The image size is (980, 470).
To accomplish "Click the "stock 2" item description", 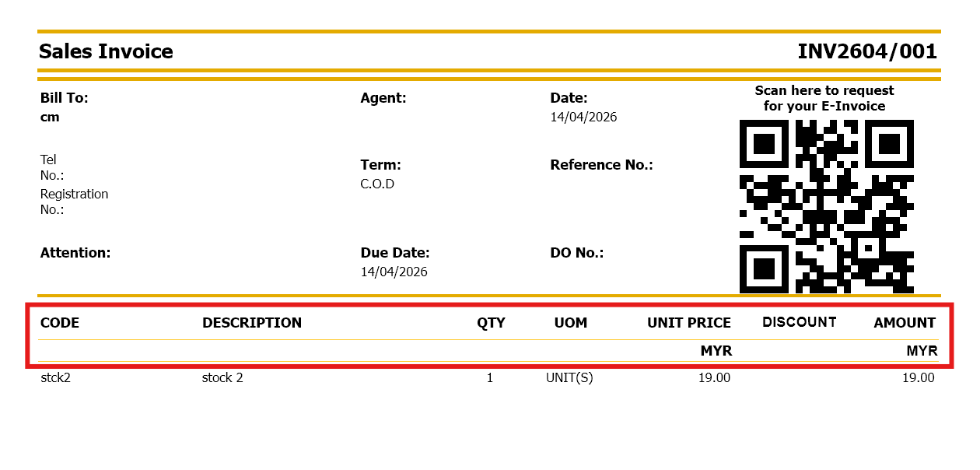I will click(x=222, y=378).
